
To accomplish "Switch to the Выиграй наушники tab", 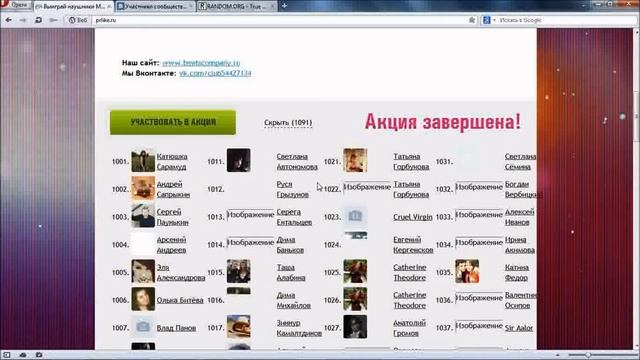I will point(73,7).
